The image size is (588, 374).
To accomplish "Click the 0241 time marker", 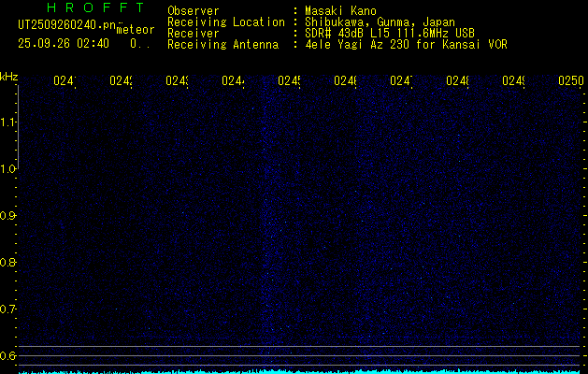I will coord(65,80).
